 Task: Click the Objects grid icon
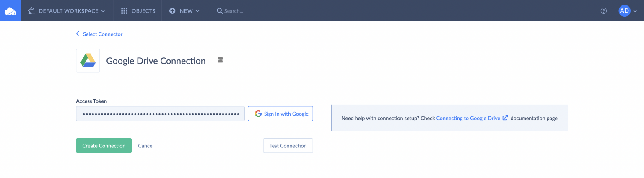[x=124, y=11]
